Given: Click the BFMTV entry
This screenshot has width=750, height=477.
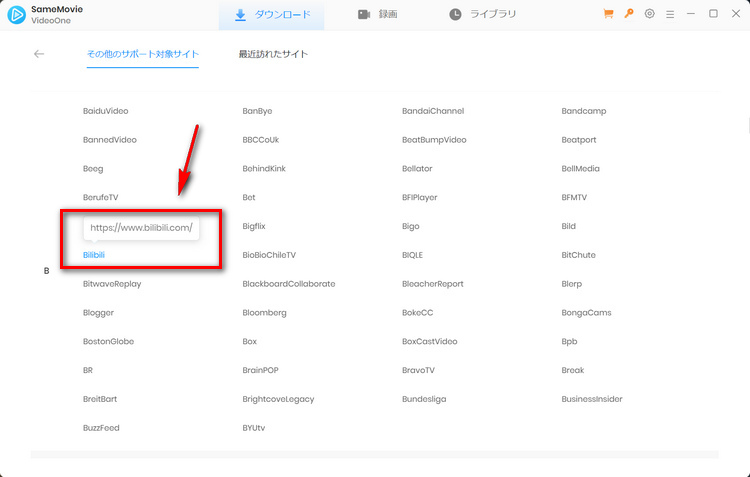Looking at the screenshot, I should click(x=574, y=197).
